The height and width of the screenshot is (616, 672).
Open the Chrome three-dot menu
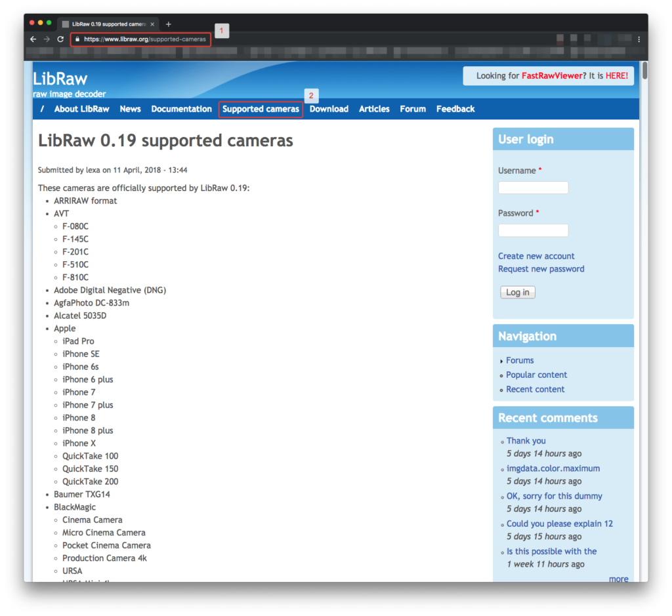coord(639,39)
